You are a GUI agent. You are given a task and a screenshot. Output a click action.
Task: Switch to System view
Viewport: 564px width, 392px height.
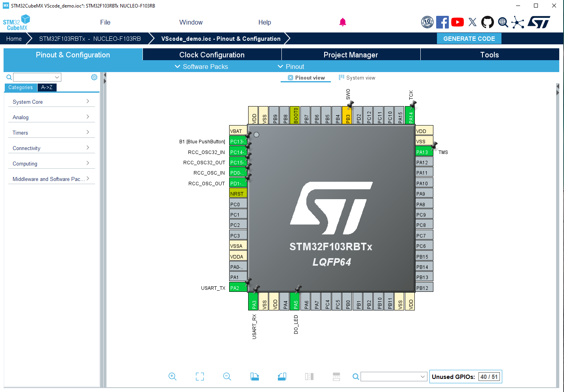tap(357, 78)
